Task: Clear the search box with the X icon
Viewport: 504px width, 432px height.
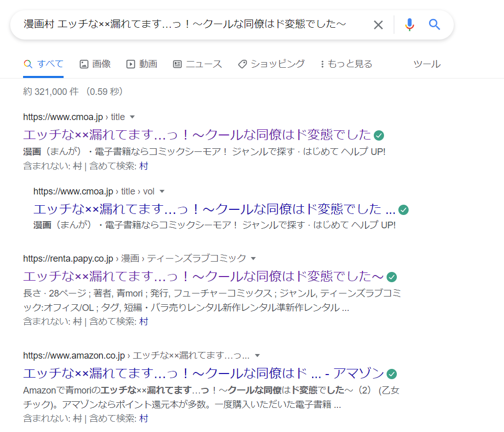Action: (378, 25)
